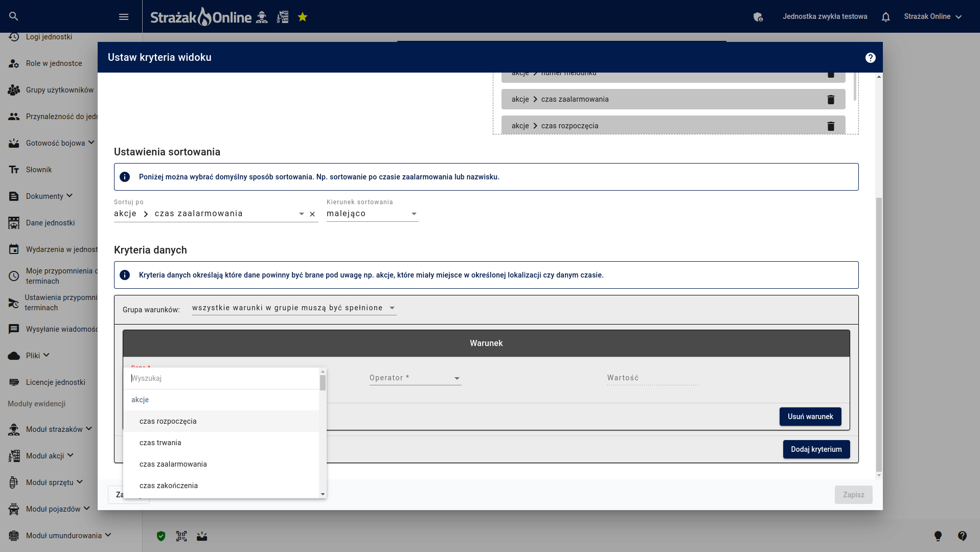Screen dimensions: 980x552
Task: Select 'czas zaalarmowania' option in list
Action: [x=221, y=464]
